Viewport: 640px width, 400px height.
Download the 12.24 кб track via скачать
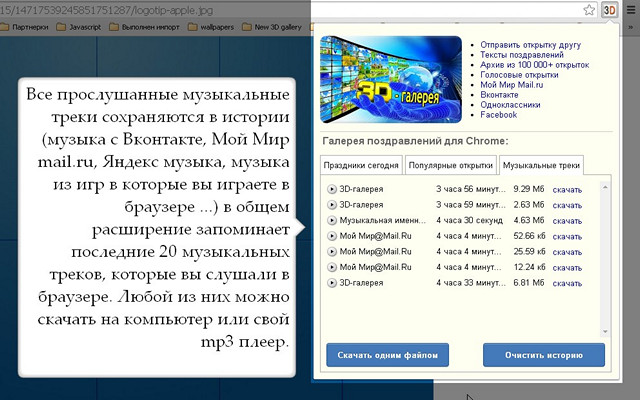567,269
